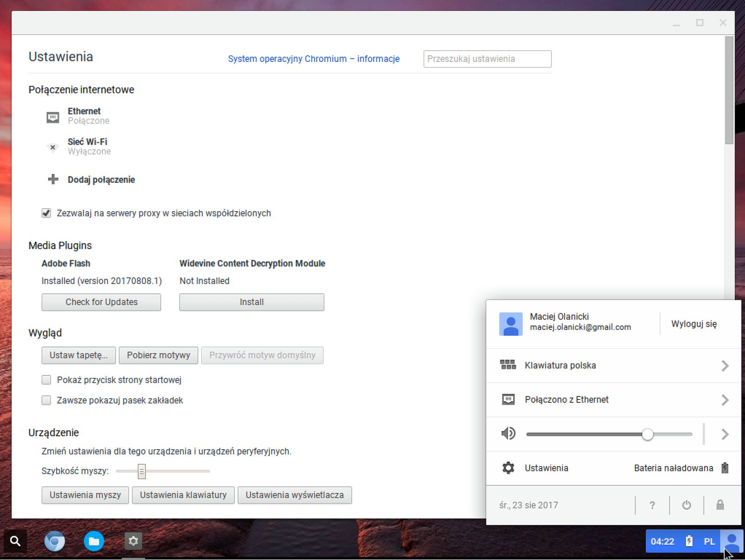
Task: Enable Pokaż przycisk strony startowej checkbox
Action: 46,380
